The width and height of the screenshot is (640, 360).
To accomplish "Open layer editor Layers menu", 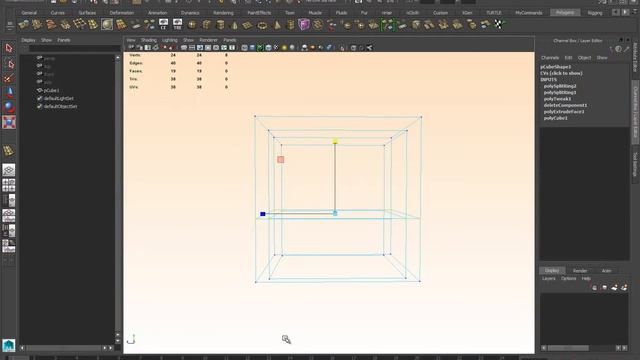I will tap(549, 278).
